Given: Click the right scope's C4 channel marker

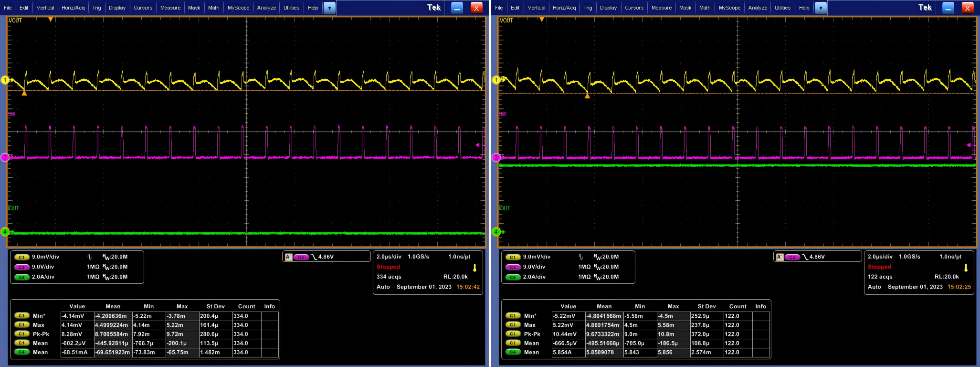Looking at the screenshot, I should 496,232.
